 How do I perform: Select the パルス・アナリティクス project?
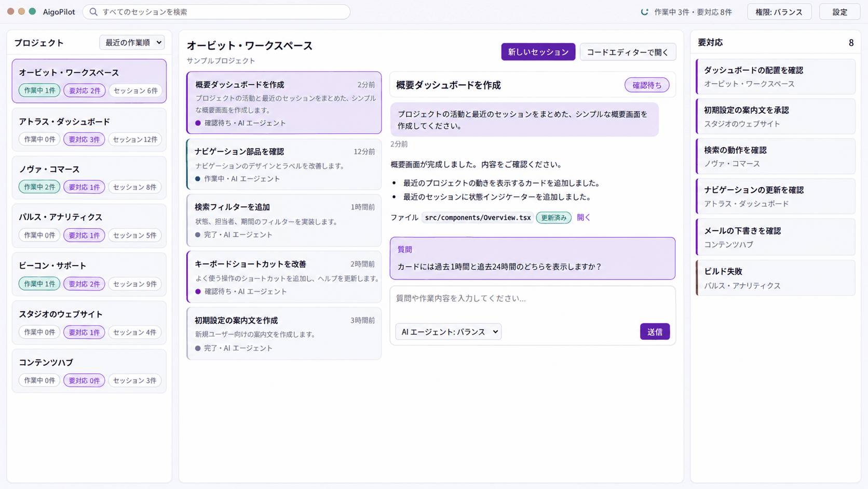tap(89, 226)
